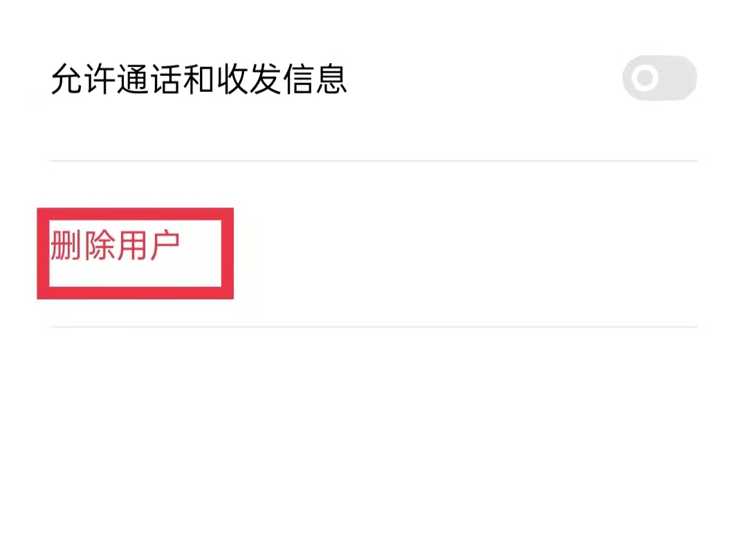Viewport: 747px width, 560px height.
Task: Click the round knob of the gray switch
Action: coord(645,77)
